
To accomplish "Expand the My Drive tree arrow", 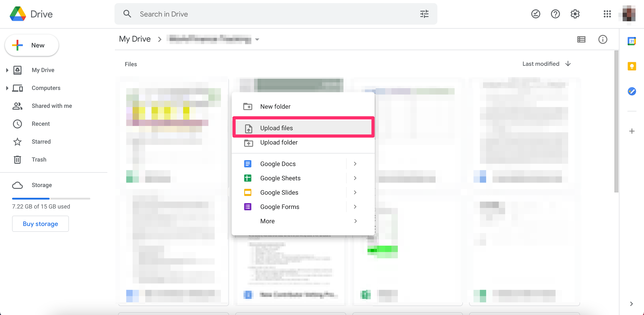I will click(x=7, y=70).
